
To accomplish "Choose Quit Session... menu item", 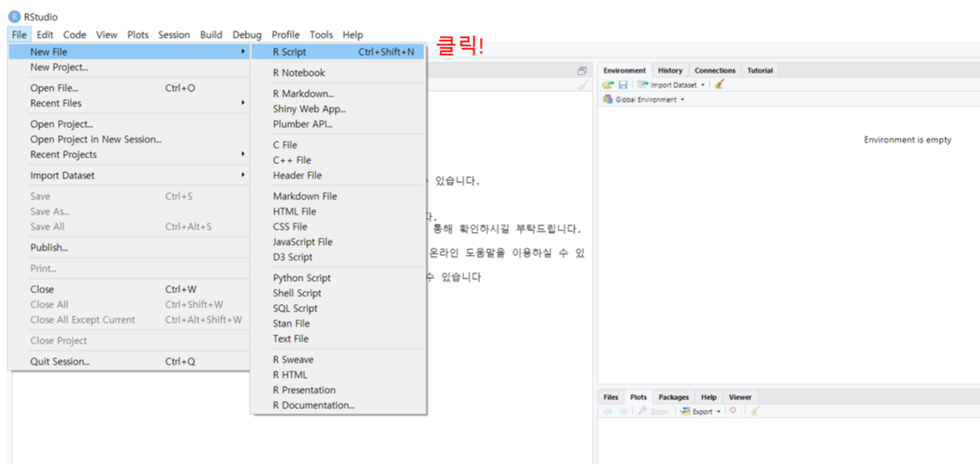I will click(x=130, y=362).
